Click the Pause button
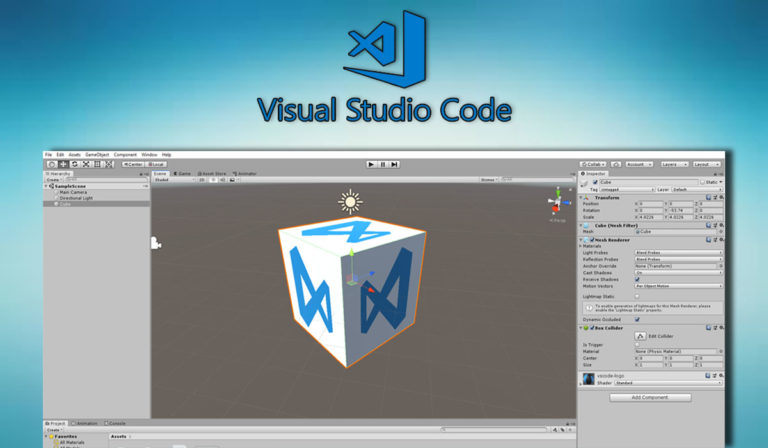Image resolution: width=768 pixels, height=448 pixels. click(x=383, y=165)
